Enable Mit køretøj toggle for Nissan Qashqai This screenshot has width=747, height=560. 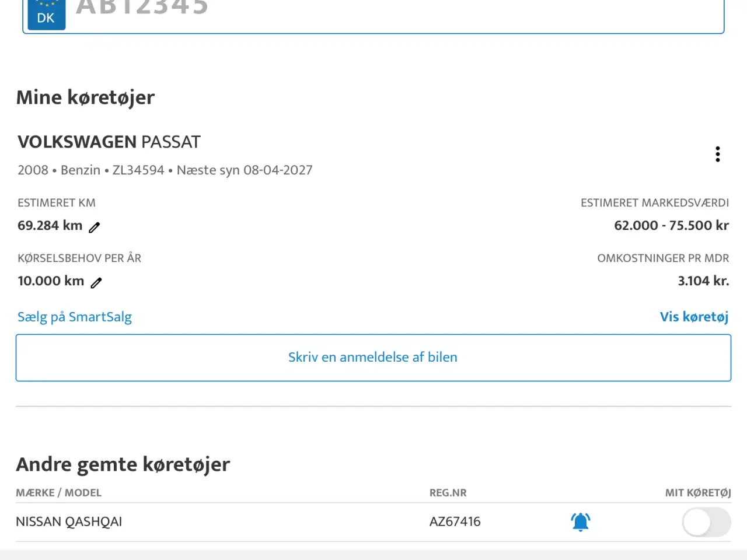click(x=706, y=523)
